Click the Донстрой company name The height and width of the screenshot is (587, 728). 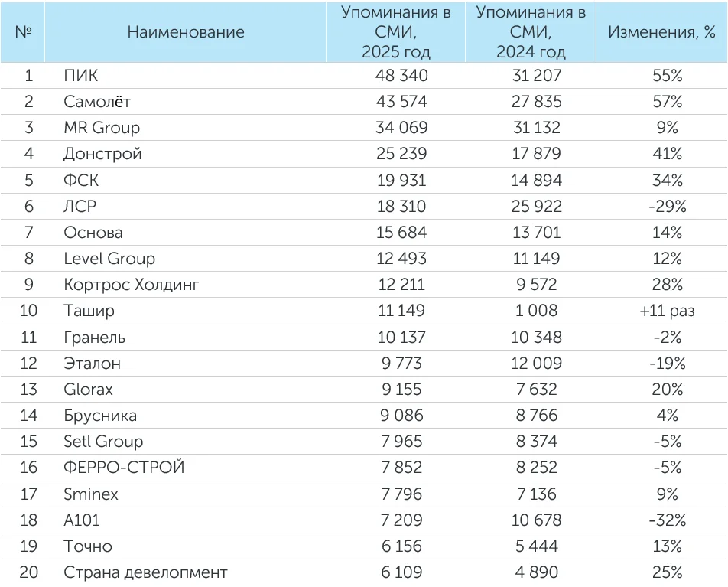pos(102,154)
